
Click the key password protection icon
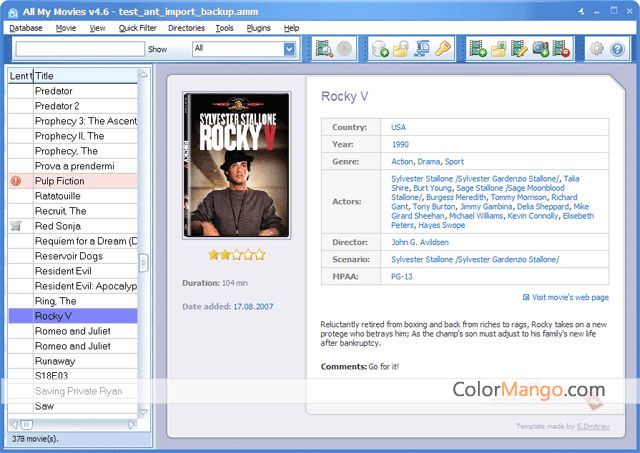click(x=443, y=48)
